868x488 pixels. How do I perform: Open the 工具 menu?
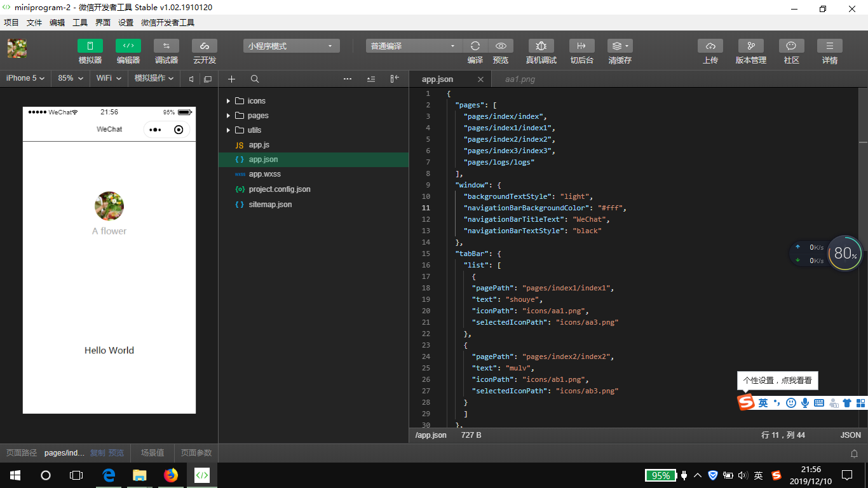tap(80, 22)
